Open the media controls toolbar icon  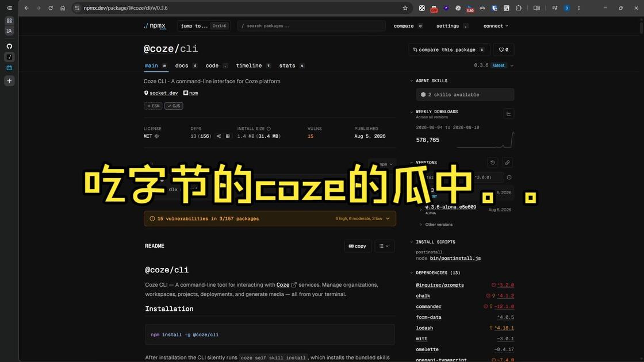click(x=554, y=8)
